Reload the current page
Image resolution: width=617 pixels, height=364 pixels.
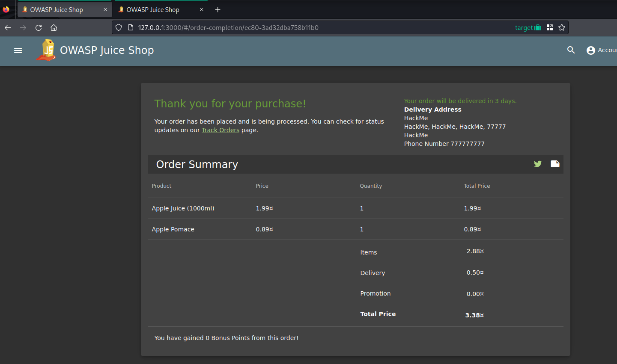[39, 27]
